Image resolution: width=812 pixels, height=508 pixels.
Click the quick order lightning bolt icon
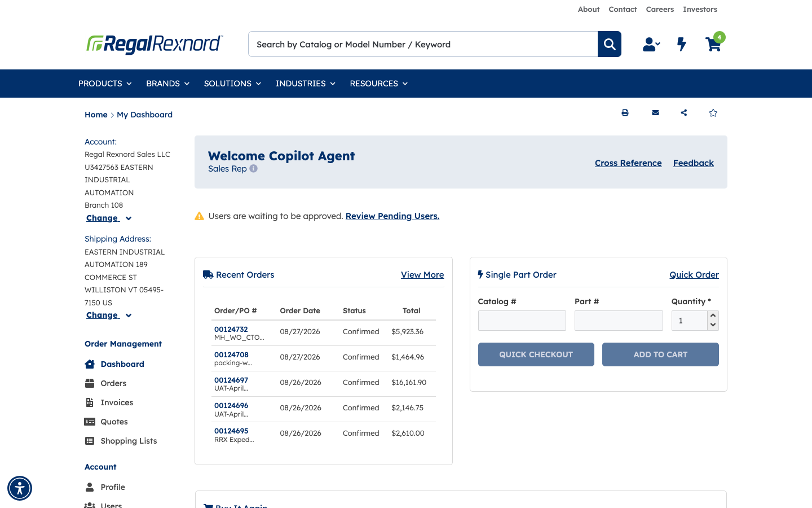(x=682, y=44)
